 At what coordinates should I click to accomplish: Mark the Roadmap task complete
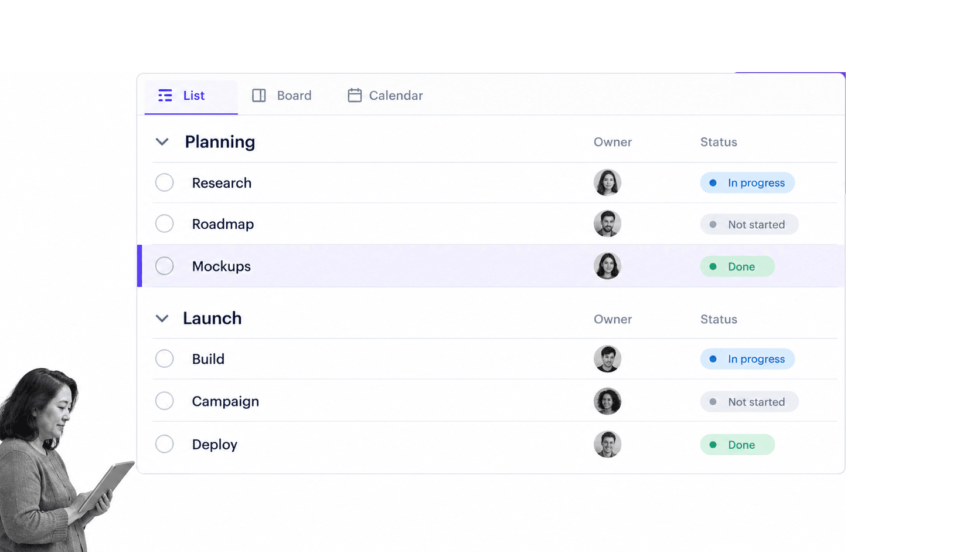pyautogui.click(x=165, y=223)
